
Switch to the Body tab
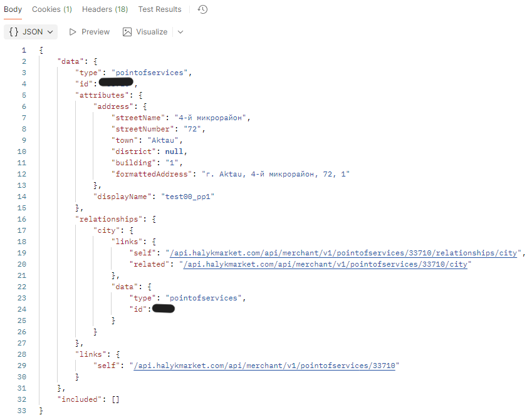[13, 9]
